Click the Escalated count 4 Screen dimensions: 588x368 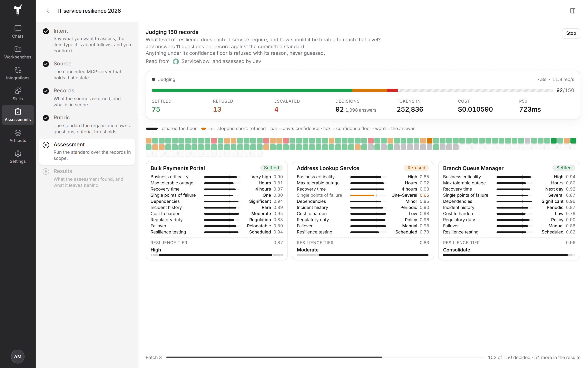276,109
